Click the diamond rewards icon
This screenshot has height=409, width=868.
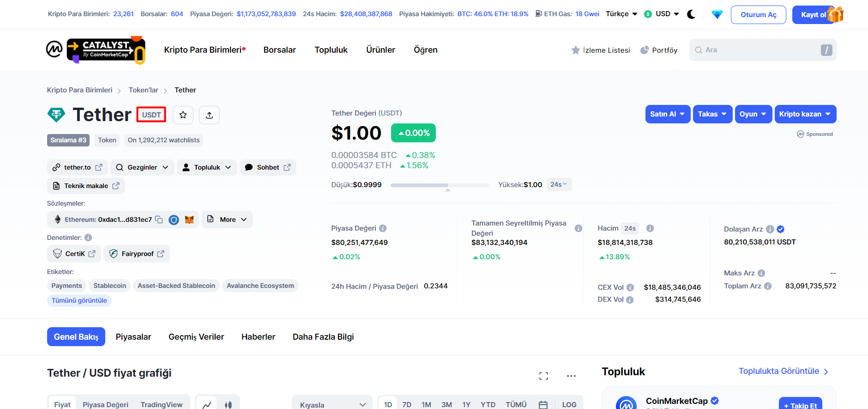[x=717, y=14]
